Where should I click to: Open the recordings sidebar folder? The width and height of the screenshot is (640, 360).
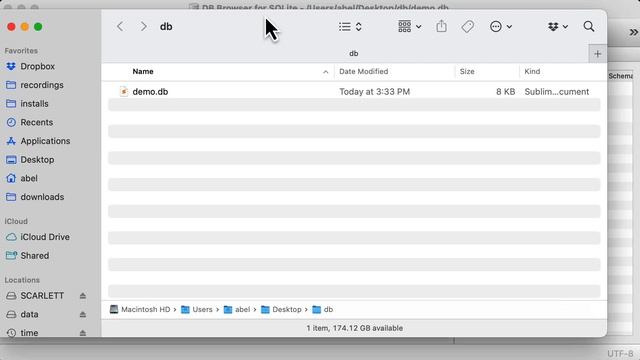point(42,85)
